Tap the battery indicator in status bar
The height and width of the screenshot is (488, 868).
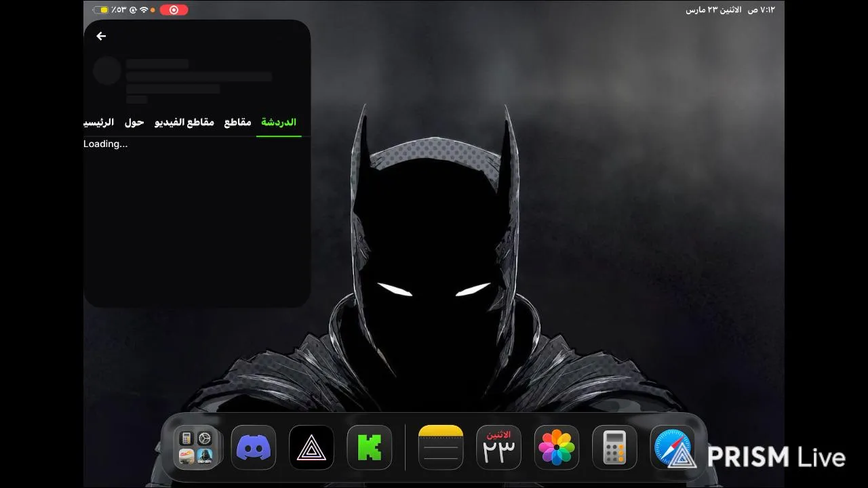point(101,9)
